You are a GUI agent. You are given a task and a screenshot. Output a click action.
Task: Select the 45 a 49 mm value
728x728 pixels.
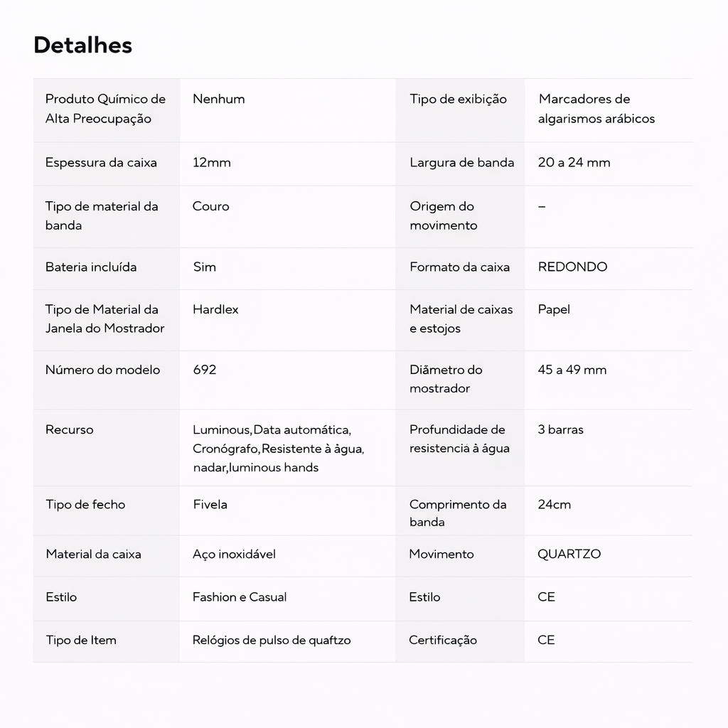coord(572,370)
